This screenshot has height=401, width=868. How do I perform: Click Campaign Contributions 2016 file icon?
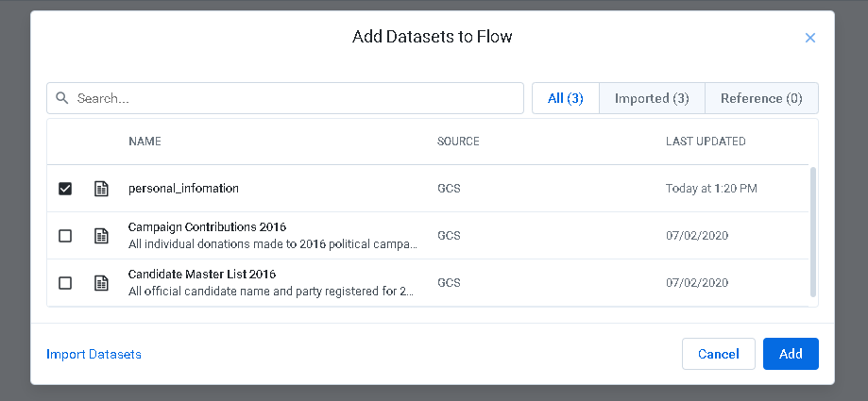101,236
